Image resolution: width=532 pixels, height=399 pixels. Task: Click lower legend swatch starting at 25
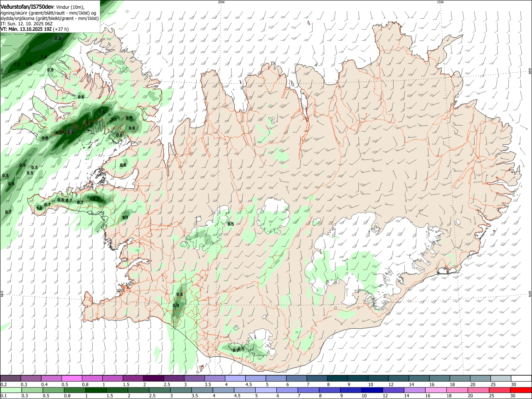click(500, 390)
